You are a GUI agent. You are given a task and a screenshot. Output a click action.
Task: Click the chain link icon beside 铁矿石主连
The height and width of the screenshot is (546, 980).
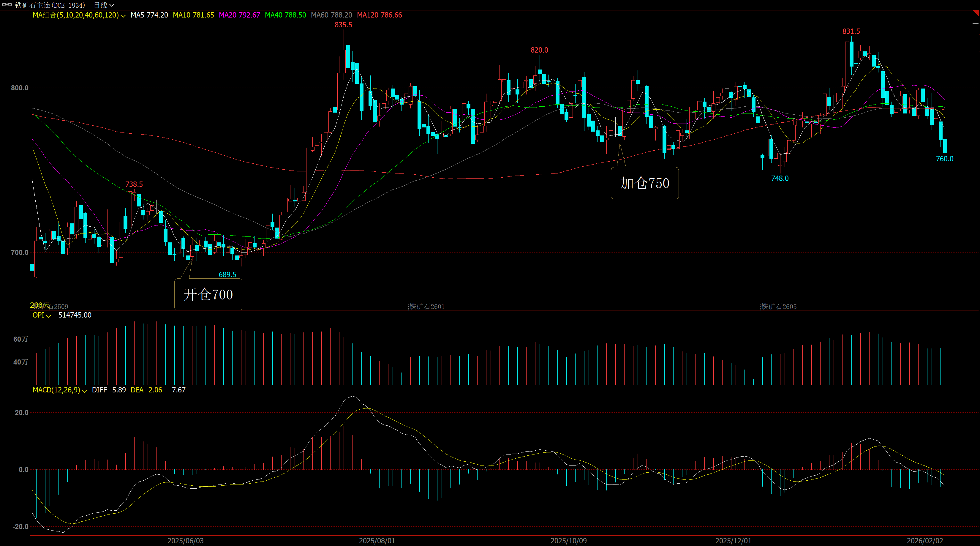click(7, 5)
